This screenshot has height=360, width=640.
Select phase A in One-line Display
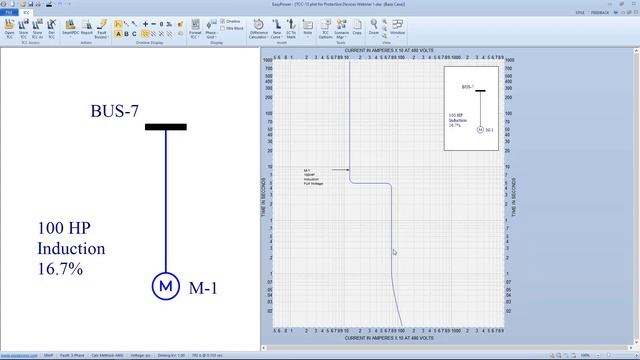118,34
